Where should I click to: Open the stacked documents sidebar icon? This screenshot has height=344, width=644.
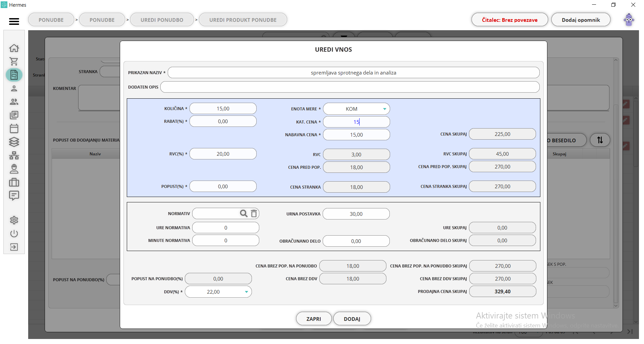pyautogui.click(x=14, y=115)
